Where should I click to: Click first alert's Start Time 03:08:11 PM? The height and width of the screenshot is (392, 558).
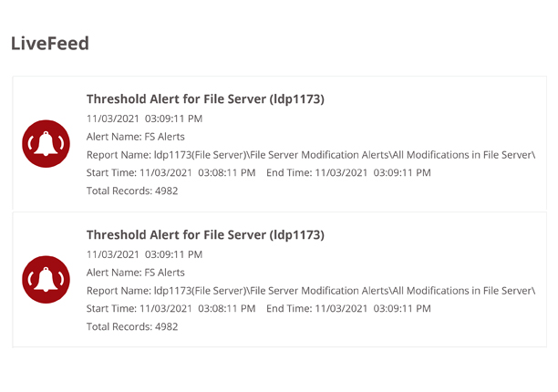pyautogui.click(x=170, y=172)
